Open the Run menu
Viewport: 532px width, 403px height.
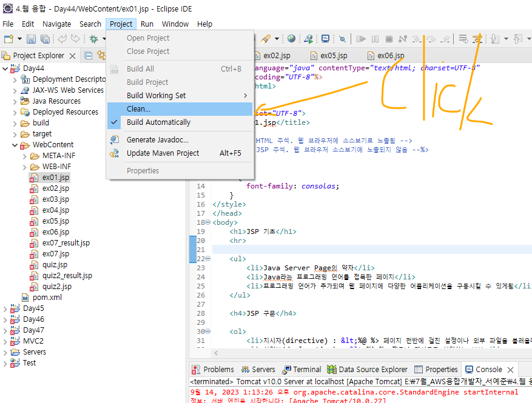tap(147, 24)
